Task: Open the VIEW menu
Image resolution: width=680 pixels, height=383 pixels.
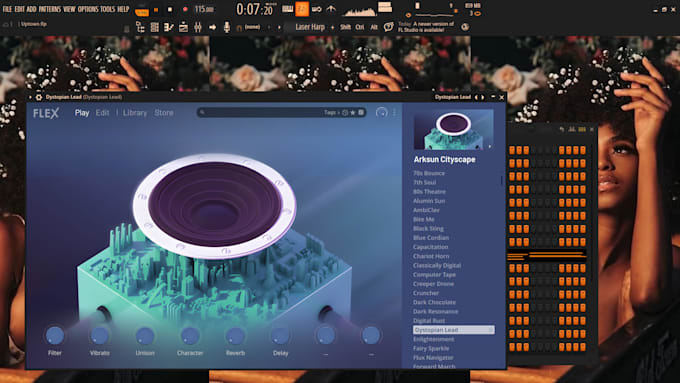Action: tap(69, 9)
